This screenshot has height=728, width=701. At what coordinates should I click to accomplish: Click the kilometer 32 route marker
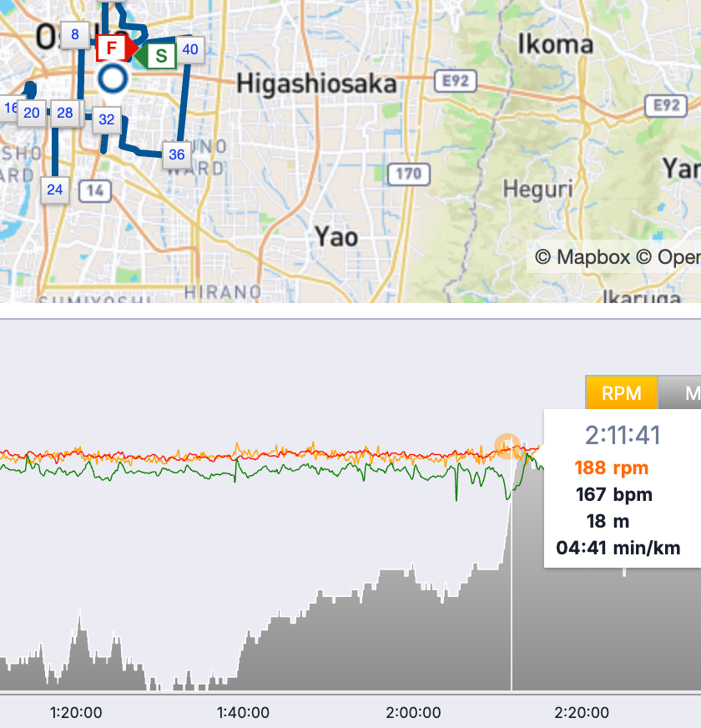pos(106,119)
